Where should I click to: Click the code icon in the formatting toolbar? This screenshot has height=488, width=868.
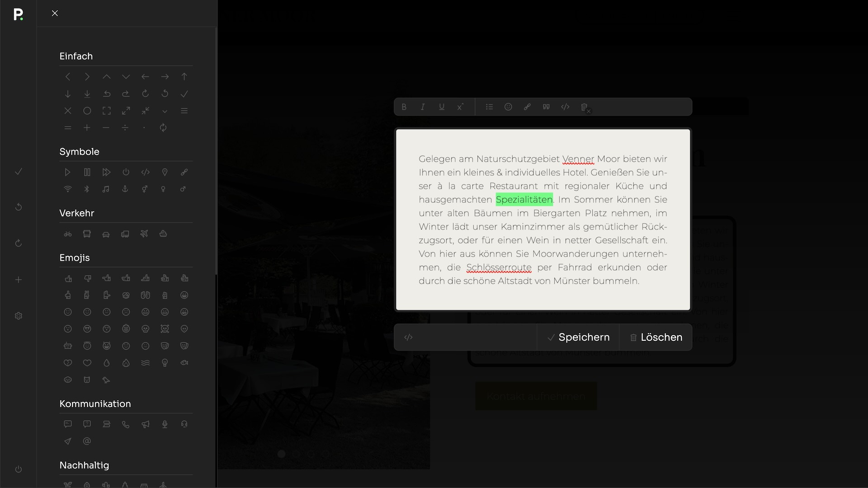[x=565, y=107]
